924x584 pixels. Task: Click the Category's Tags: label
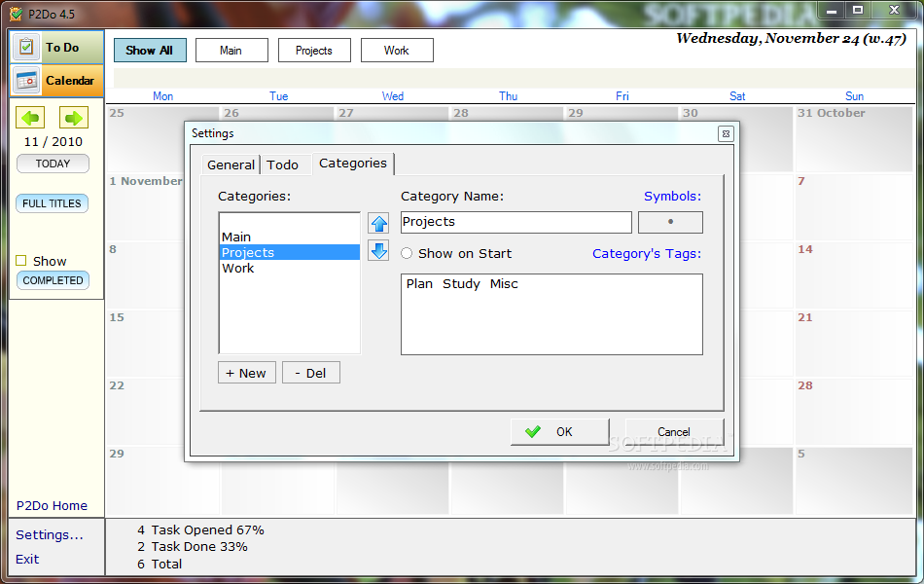(647, 254)
